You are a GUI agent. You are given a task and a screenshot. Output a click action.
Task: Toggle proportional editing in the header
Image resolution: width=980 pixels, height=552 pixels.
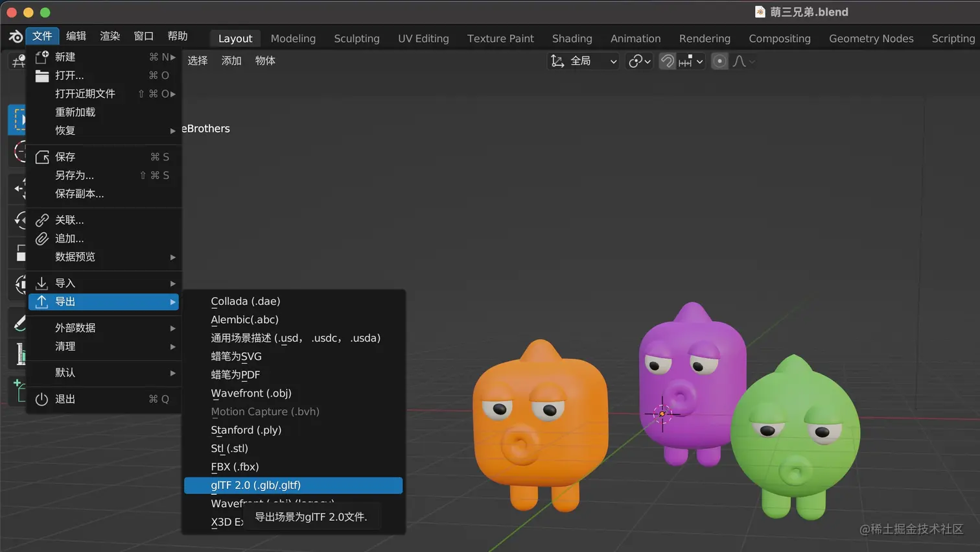click(x=719, y=61)
